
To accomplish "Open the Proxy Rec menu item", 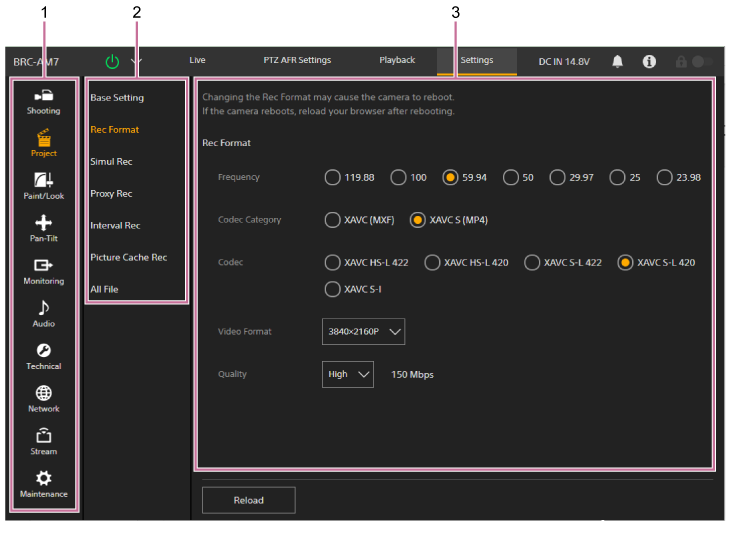I will [111, 194].
